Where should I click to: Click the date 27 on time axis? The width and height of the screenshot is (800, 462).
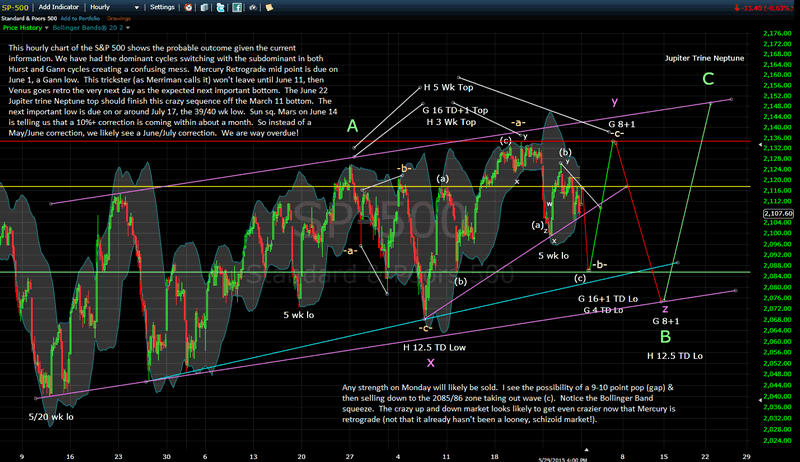(x=352, y=452)
